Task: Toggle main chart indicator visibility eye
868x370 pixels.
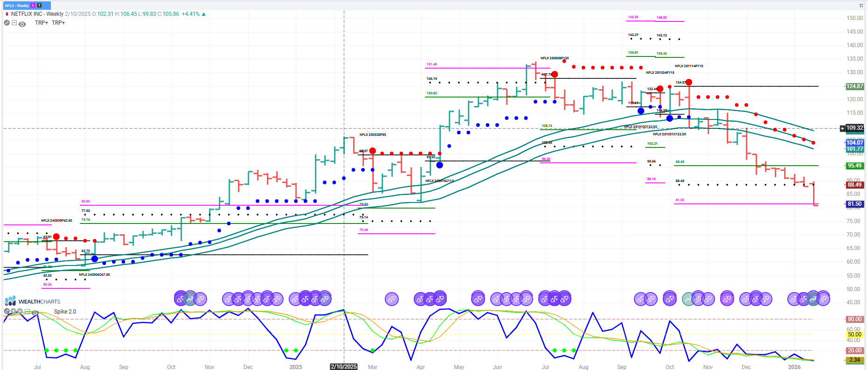Action: (x=22, y=24)
